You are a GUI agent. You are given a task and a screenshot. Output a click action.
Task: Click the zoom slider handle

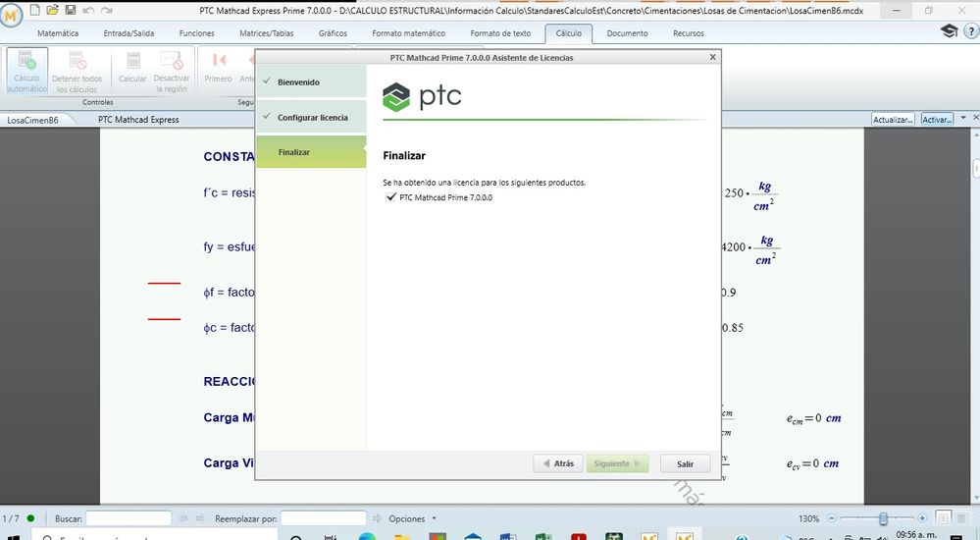(883, 518)
